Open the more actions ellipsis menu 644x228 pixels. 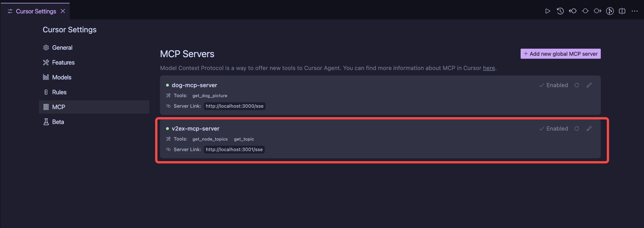tap(635, 11)
